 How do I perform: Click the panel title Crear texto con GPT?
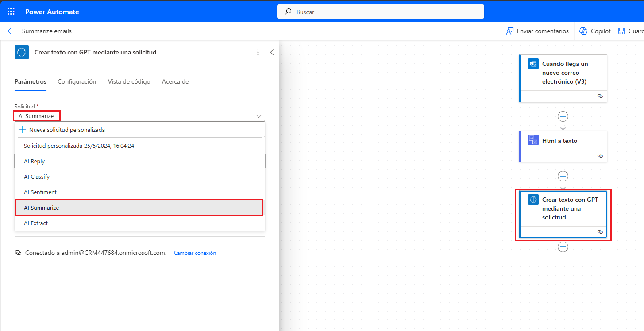tap(96, 52)
